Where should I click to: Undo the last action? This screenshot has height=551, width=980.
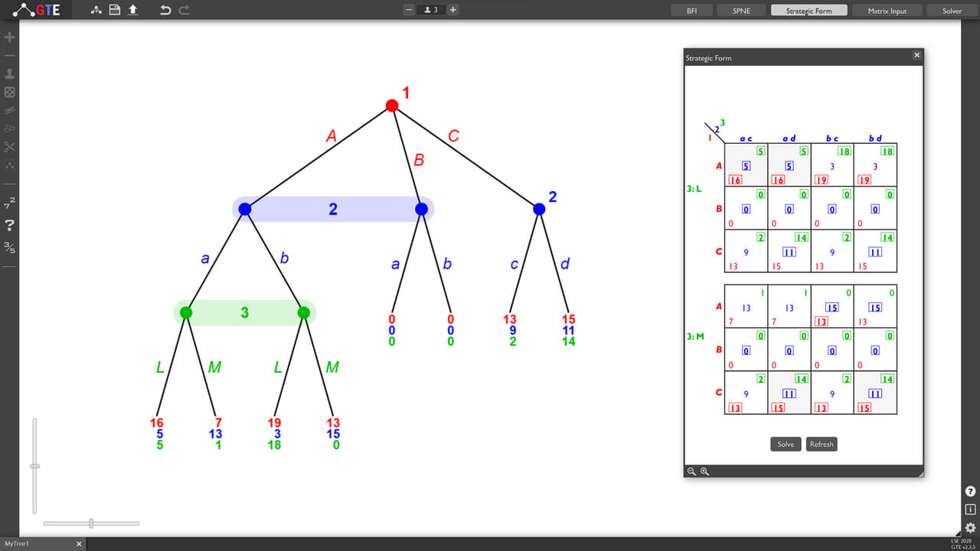point(165,10)
